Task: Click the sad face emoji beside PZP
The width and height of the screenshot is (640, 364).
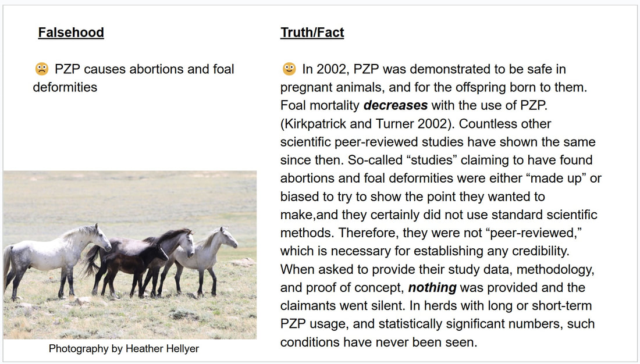Action: [x=42, y=69]
